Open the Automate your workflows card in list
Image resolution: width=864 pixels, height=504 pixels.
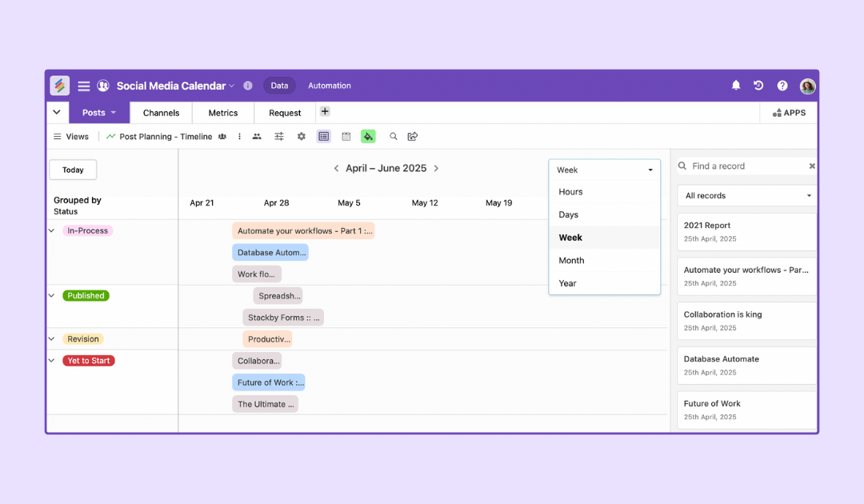pos(746,277)
